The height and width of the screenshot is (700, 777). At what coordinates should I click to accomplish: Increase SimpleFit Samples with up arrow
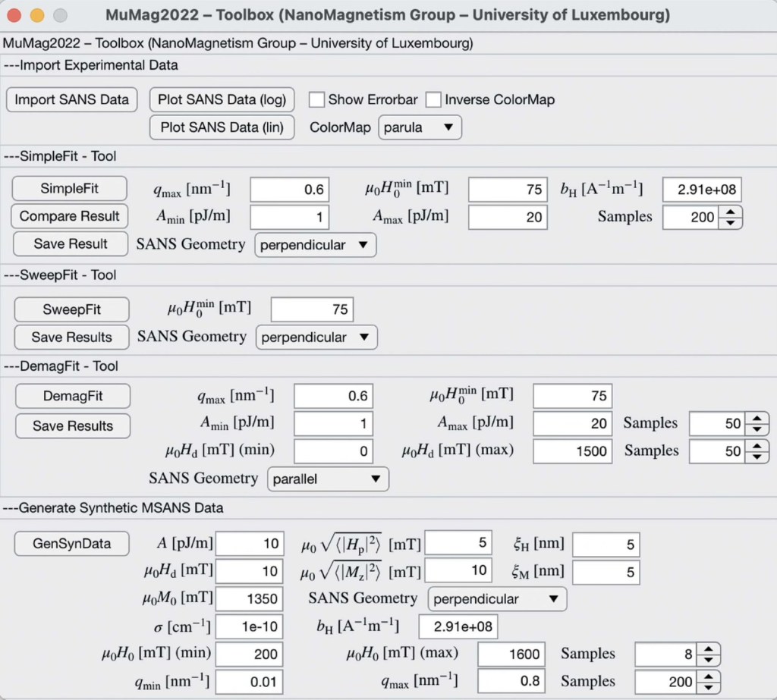coord(730,212)
